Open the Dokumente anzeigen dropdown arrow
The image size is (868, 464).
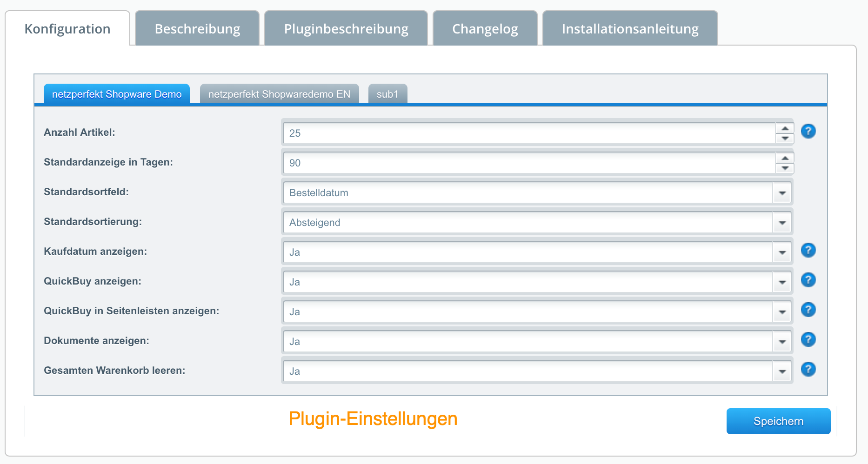(782, 341)
